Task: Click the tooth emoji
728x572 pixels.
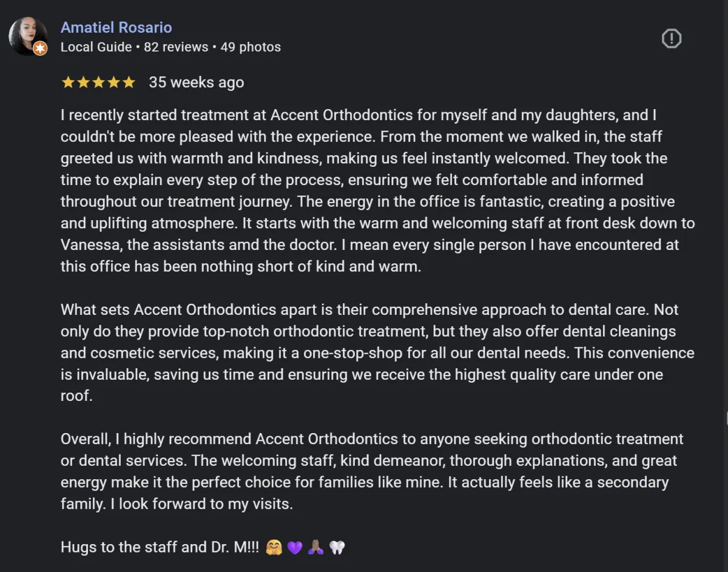Action: tap(337, 548)
